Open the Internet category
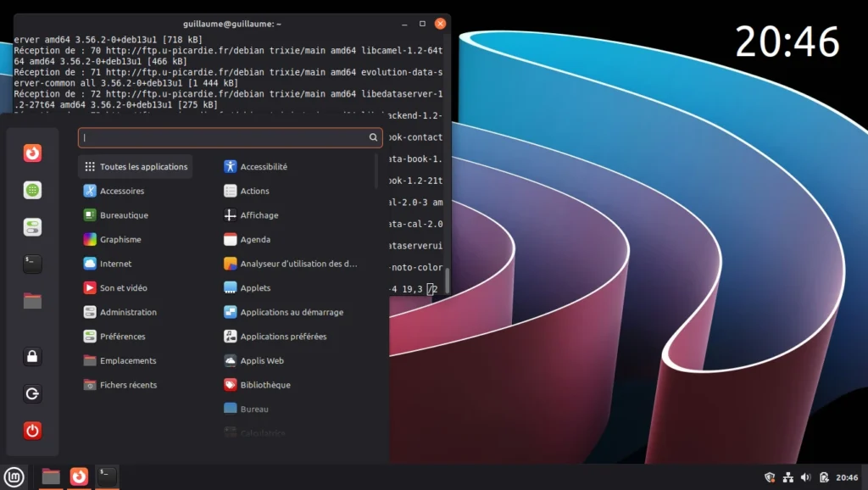The image size is (868, 490). point(115,264)
